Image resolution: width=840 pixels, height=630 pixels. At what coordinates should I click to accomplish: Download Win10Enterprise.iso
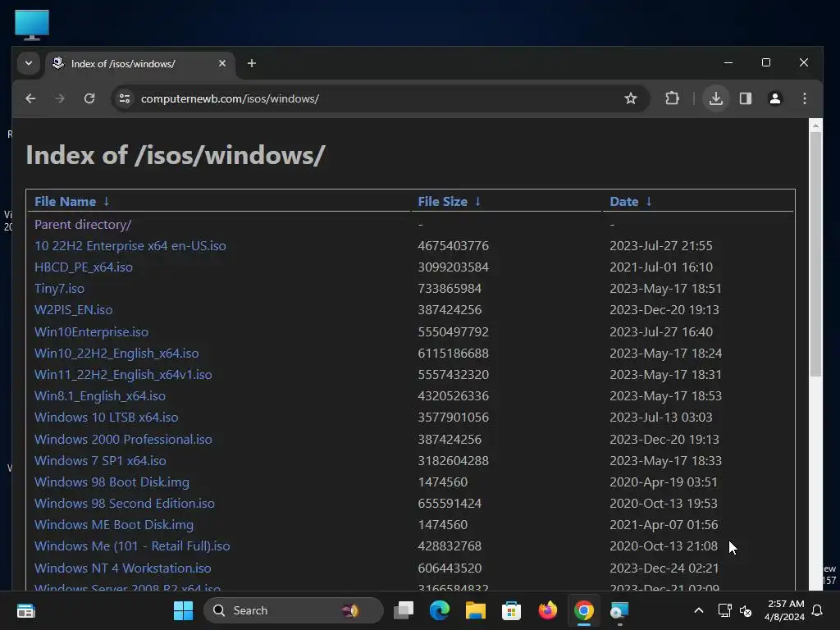click(91, 332)
